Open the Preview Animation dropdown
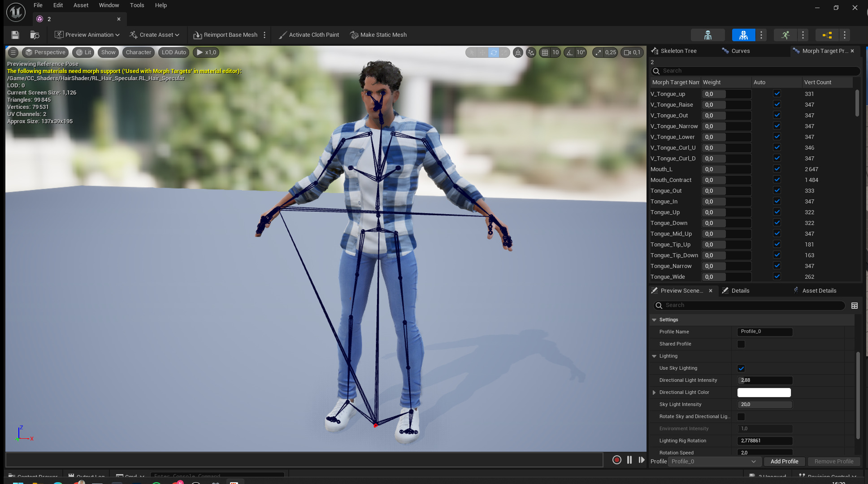This screenshot has height=484, width=868. 87,35
